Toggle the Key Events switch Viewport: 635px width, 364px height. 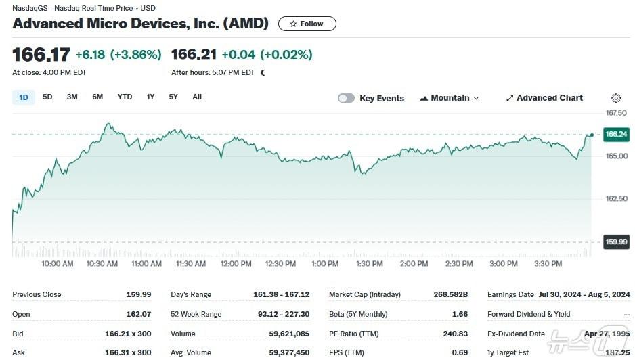[346, 98]
